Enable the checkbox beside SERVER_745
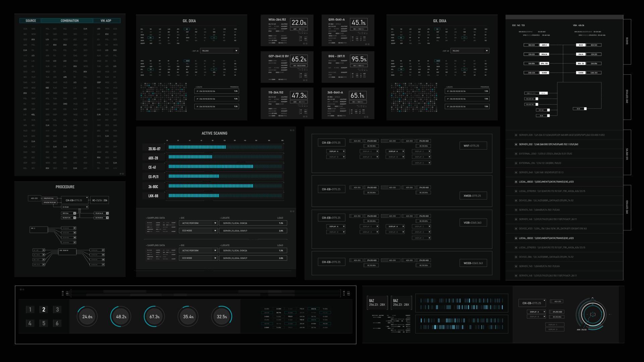This screenshot has height=362, width=644. point(516,209)
